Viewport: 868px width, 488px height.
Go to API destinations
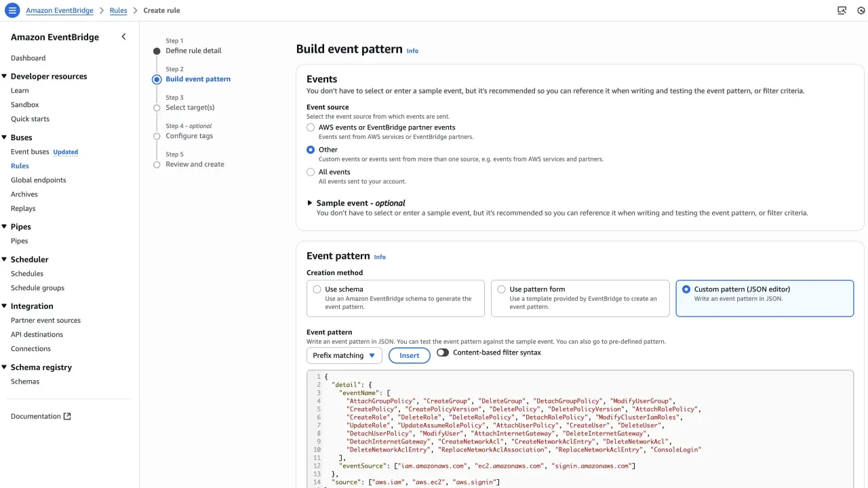[37, 335]
